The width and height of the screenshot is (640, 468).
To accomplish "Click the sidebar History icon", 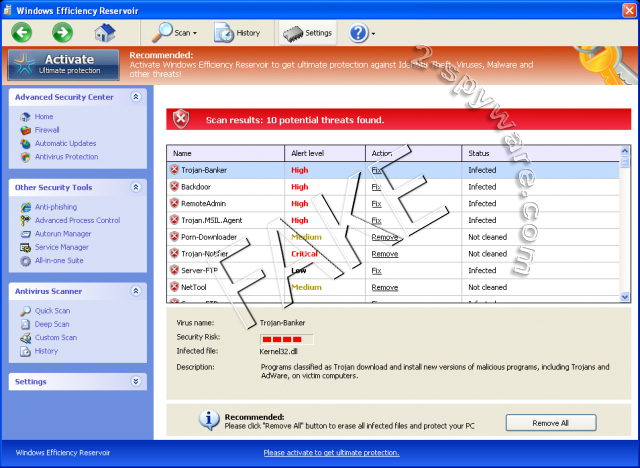I will click(25, 351).
